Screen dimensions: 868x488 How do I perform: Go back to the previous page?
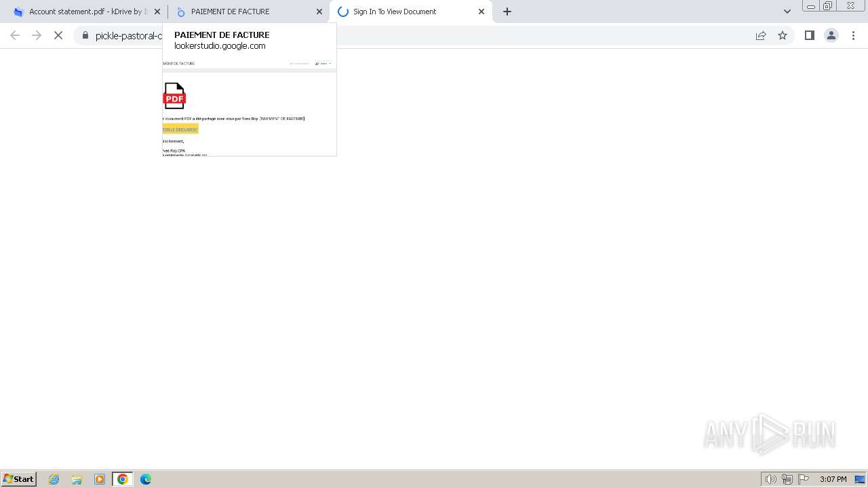[15, 35]
